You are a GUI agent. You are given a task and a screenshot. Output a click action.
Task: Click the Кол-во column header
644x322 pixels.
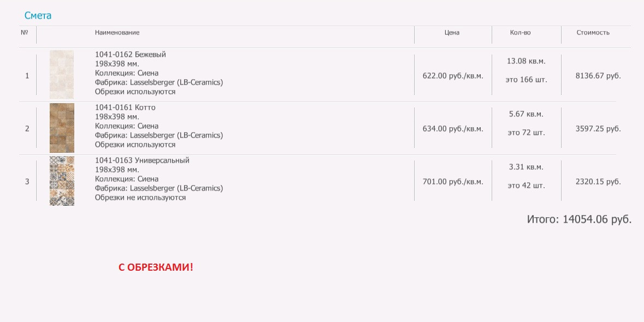pyautogui.click(x=521, y=32)
